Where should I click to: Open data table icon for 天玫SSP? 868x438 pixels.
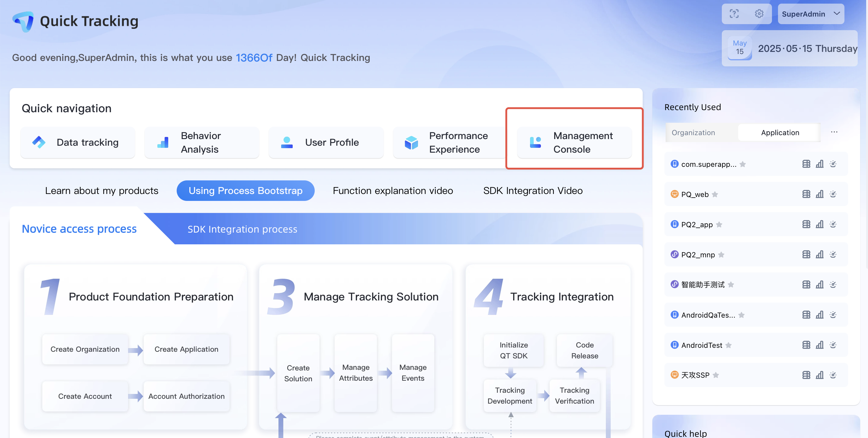pos(806,375)
